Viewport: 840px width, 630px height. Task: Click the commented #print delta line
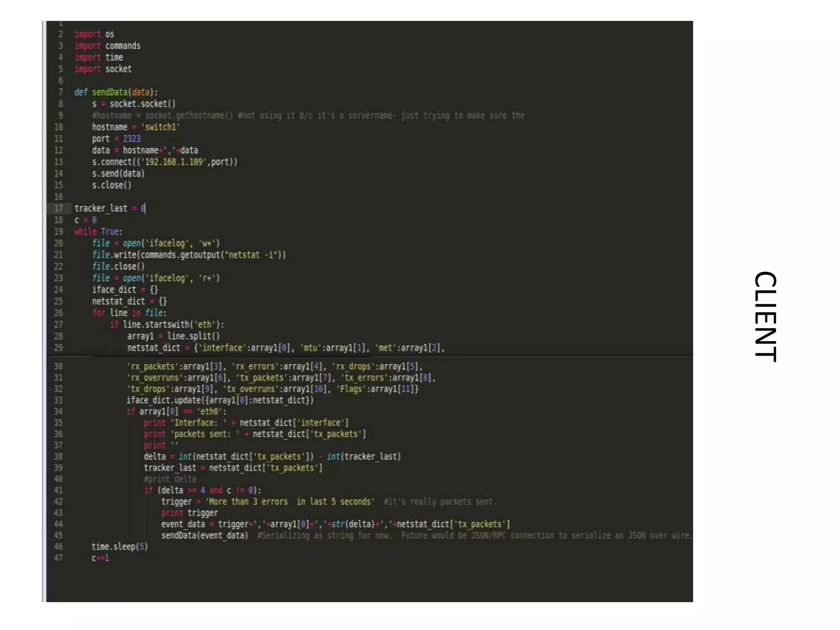pos(170,479)
